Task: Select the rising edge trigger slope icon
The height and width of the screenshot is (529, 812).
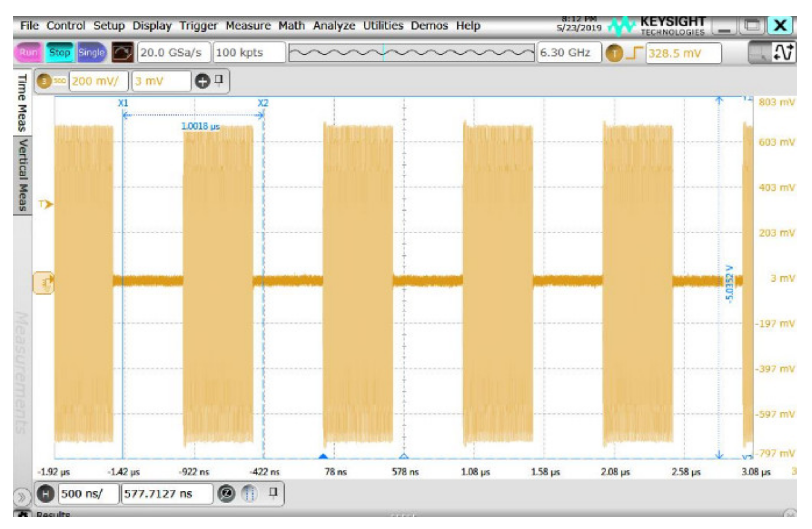Action: pos(634,54)
